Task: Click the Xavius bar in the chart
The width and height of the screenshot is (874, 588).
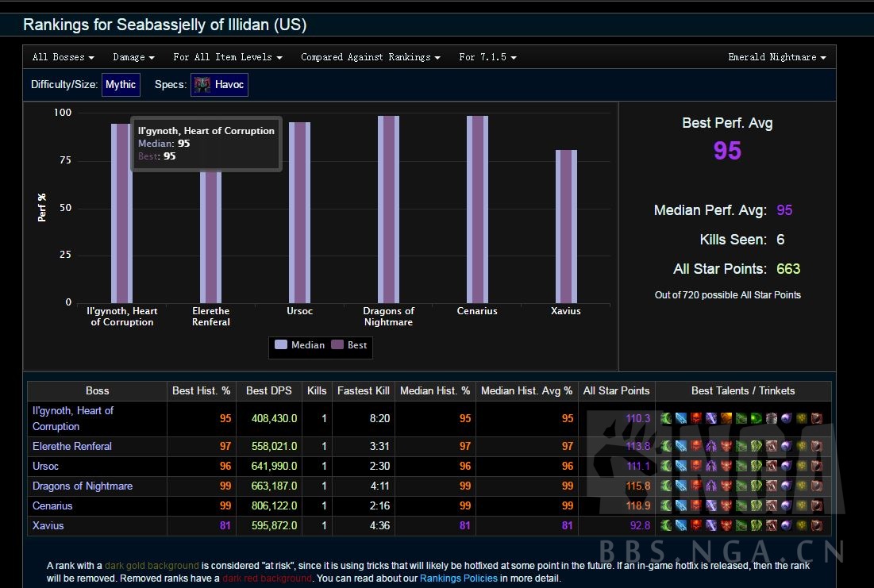Action: click(x=566, y=226)
